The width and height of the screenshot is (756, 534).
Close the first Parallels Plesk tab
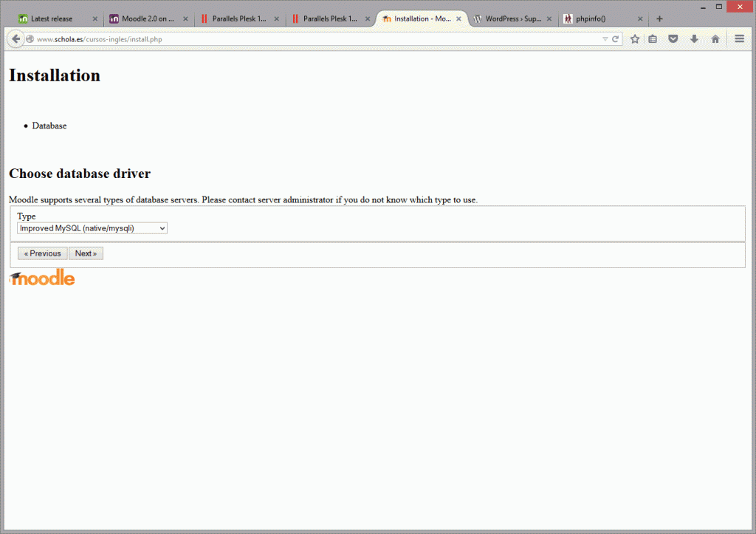(277, 18)
